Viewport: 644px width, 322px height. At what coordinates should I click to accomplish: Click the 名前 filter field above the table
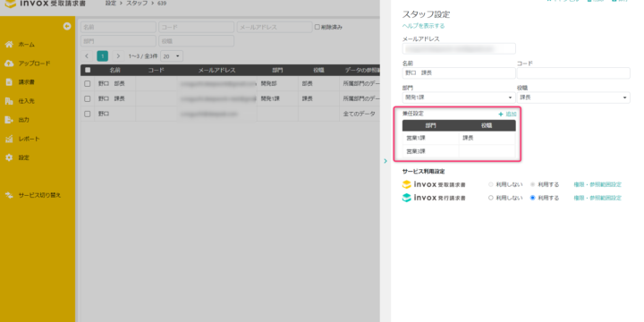[118, 27]
